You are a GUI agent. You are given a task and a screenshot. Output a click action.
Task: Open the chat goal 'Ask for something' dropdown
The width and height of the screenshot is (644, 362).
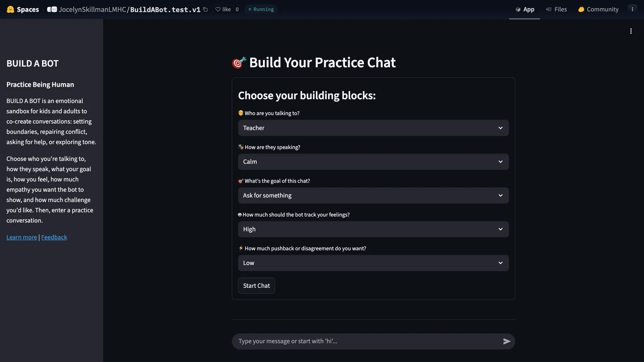coord(373,195)
